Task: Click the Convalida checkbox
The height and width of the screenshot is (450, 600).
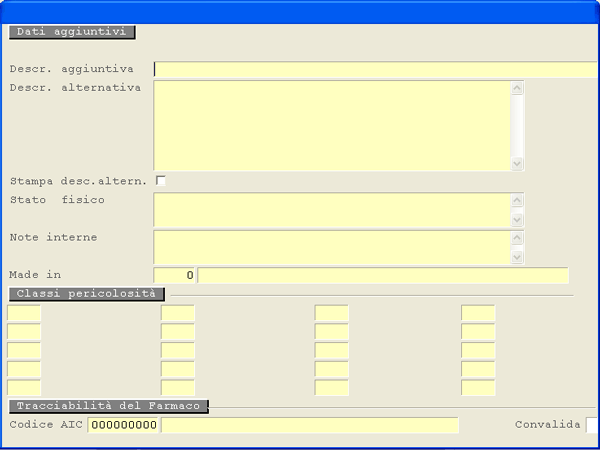Action: [x=591, y=425]
